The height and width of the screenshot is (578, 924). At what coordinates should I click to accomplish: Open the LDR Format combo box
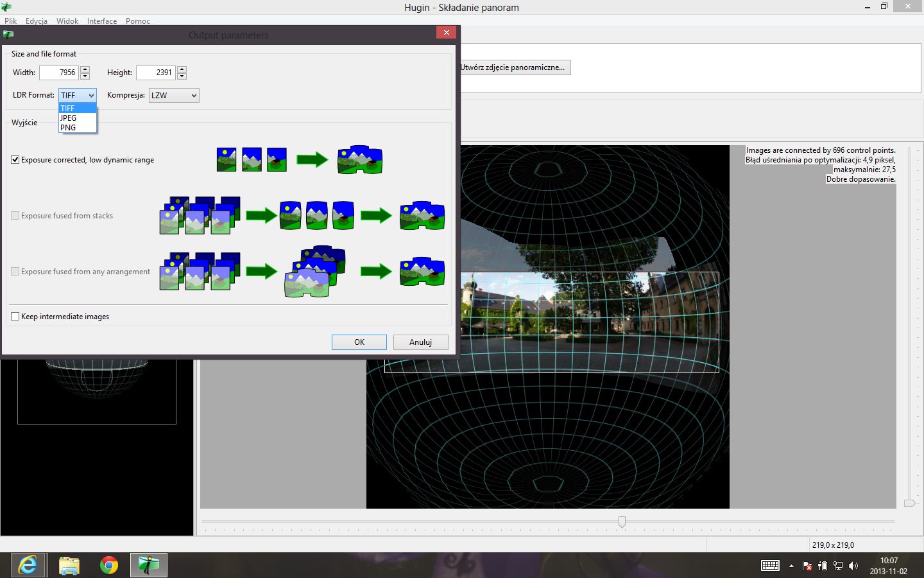[x=78, y=95]
